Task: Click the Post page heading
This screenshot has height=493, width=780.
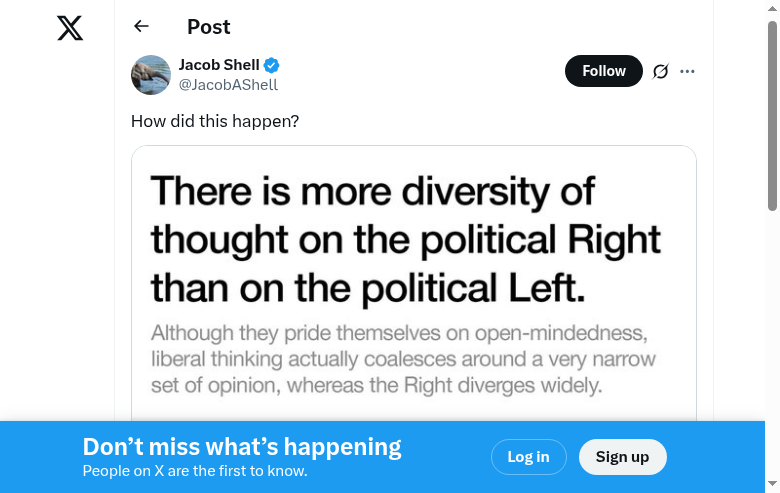Action: (x=209, y=27)
